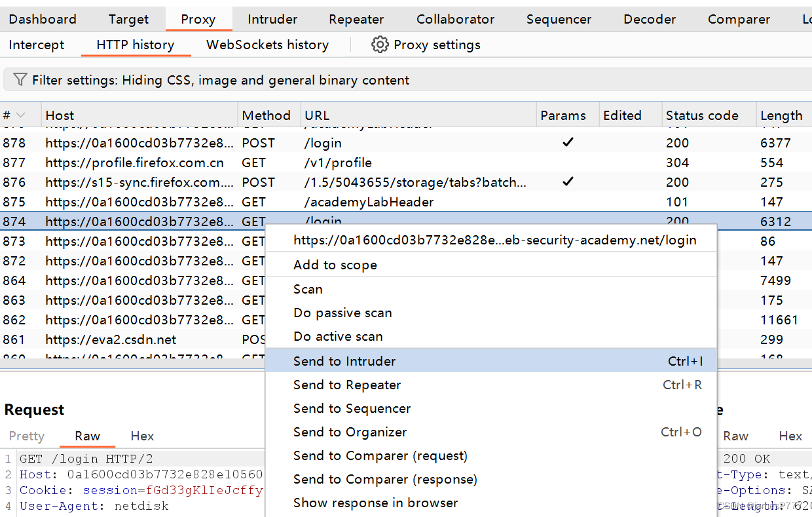Click the filter funnel icon
The width and height of the screenshot is (812, 517).
[20, 79]
